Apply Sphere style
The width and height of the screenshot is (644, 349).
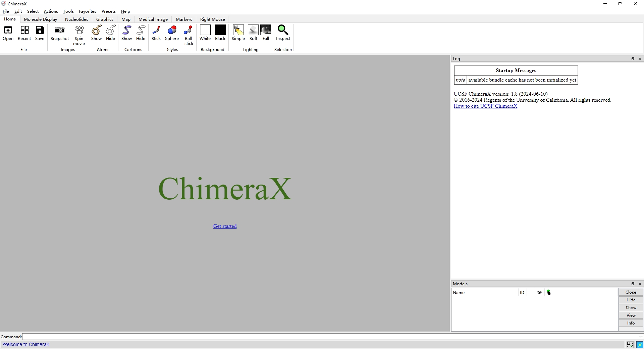172,33
